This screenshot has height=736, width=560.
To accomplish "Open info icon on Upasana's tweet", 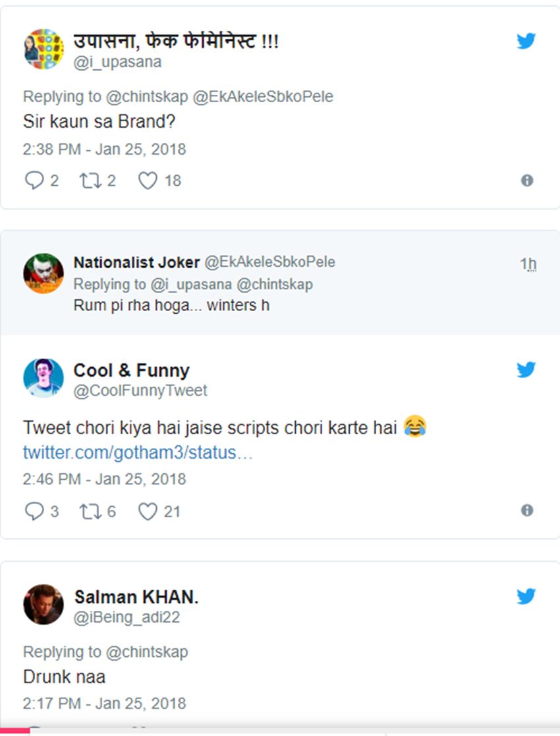I will coord(526,181).
